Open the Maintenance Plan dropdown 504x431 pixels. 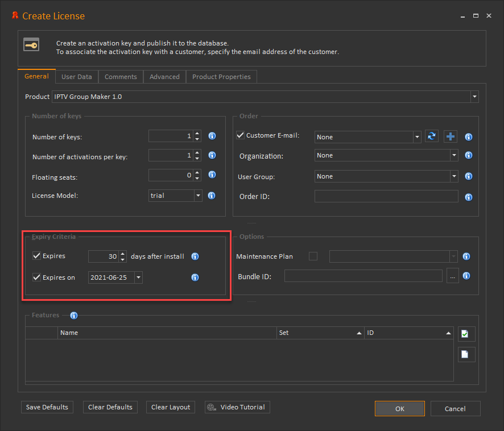click(453, 256)
